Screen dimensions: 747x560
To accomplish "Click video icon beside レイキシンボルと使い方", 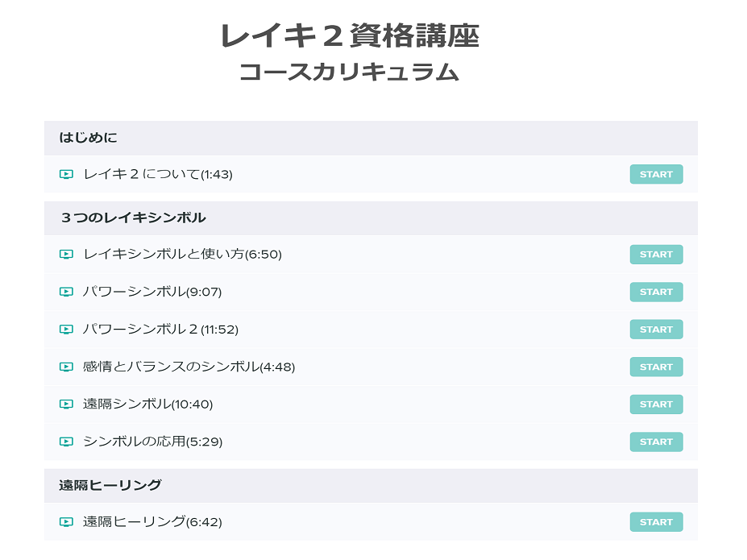I will coord(66,255).
